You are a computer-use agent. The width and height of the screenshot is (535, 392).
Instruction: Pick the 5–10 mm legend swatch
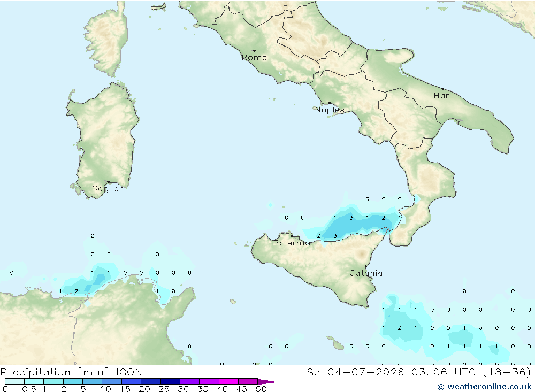(x=93, y=381)
